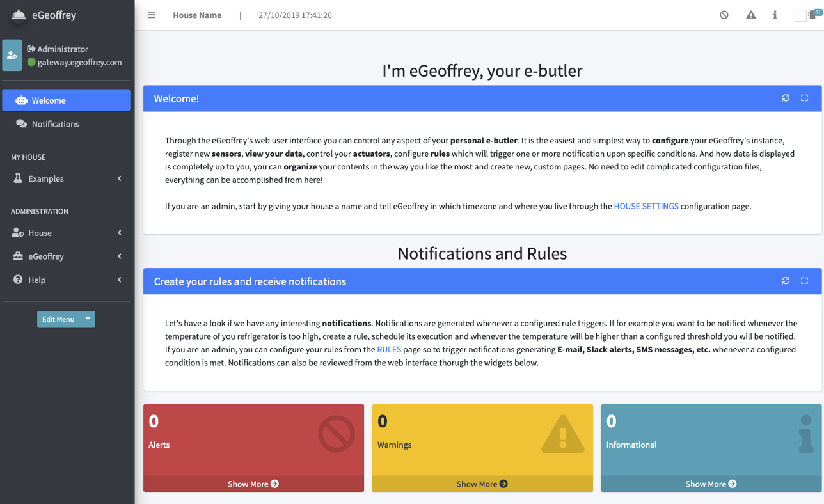
Task: Click the Administrator user avatar icon
Action: point(12,56)
